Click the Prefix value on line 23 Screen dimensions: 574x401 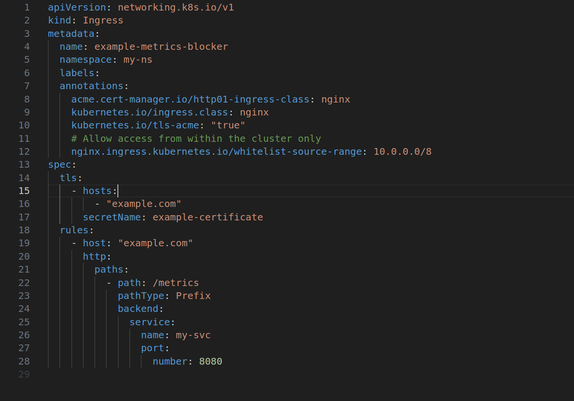point(193,296)
